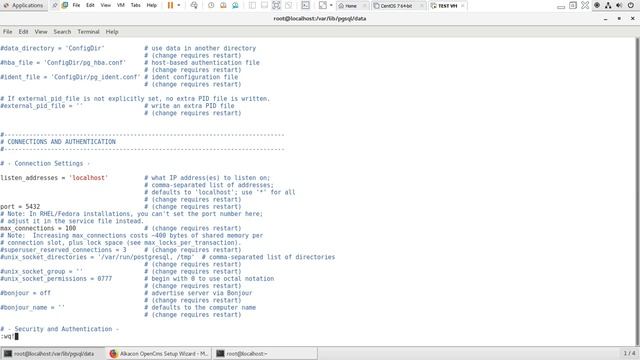Open terminal Edit menu
The image size is (640, 360).
(23, 31)
